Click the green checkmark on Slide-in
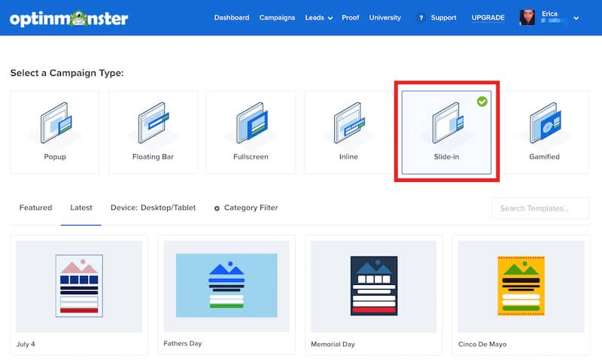Screen dimensions: 602x364 [482, 102]
